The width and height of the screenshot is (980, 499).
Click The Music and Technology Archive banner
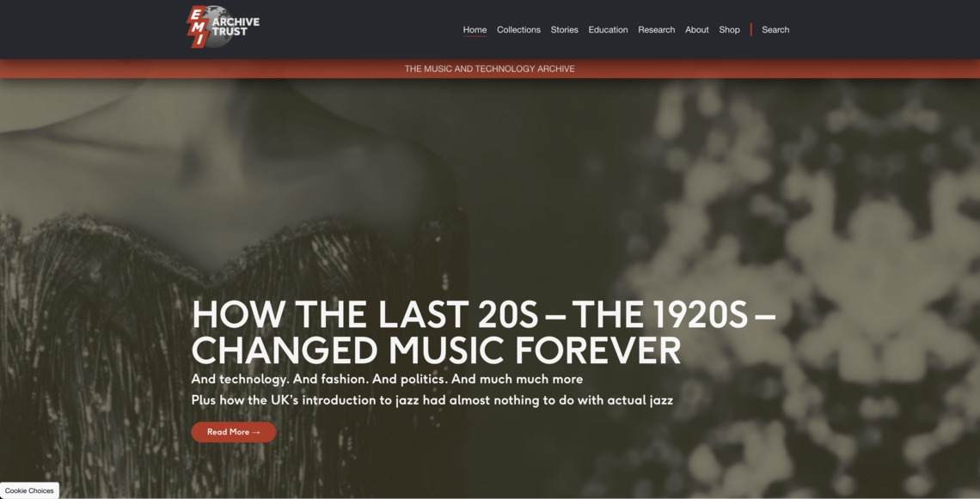(489, 69)
